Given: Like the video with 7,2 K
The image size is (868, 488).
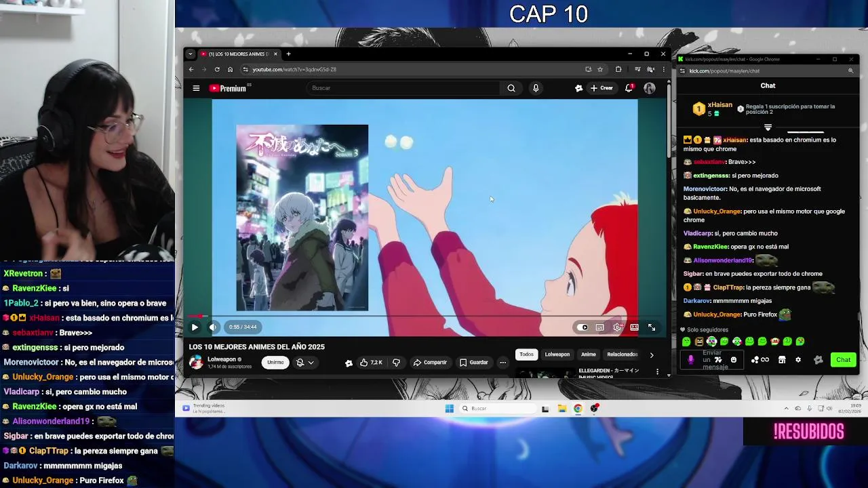Looking at the screenshot, I should [x=371, y=363].
